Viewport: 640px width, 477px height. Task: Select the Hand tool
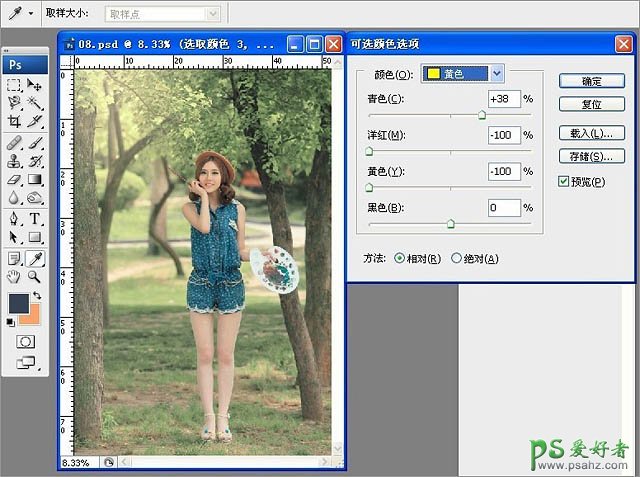pos(14,276)
